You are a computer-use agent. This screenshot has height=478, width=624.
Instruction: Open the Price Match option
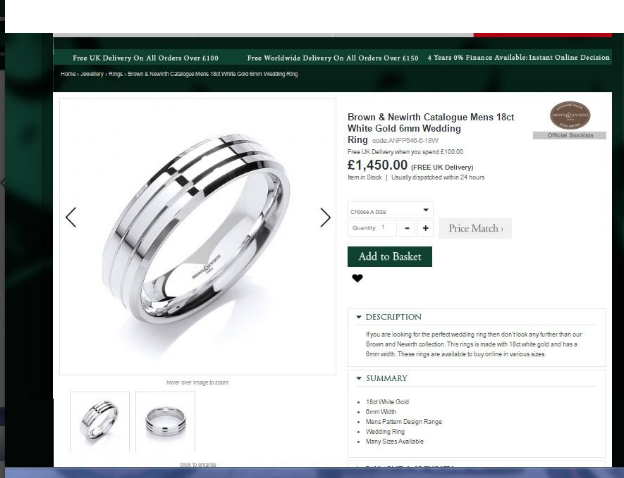coord(475,228)
